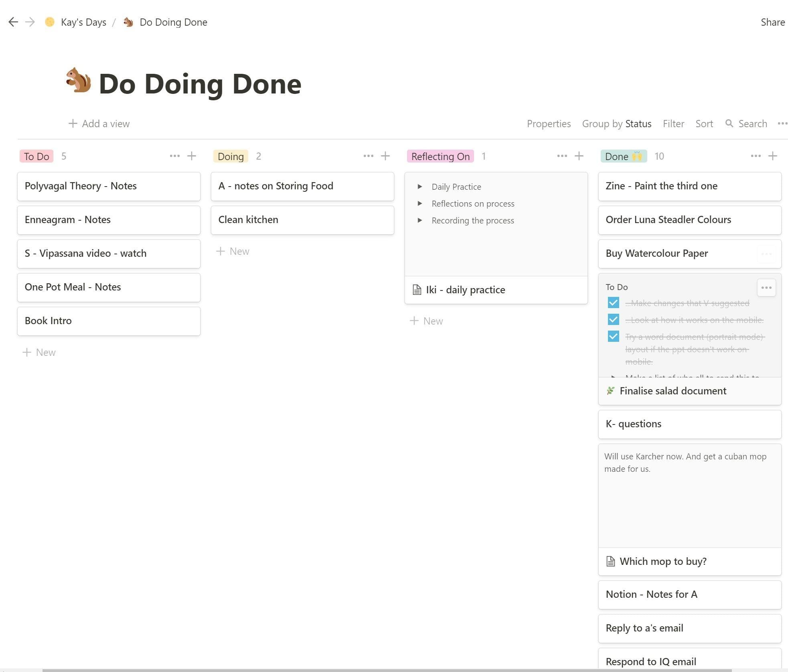The image size is (788, 672).
Task: Open Clean kitchen card
Action: pos(302,220)
